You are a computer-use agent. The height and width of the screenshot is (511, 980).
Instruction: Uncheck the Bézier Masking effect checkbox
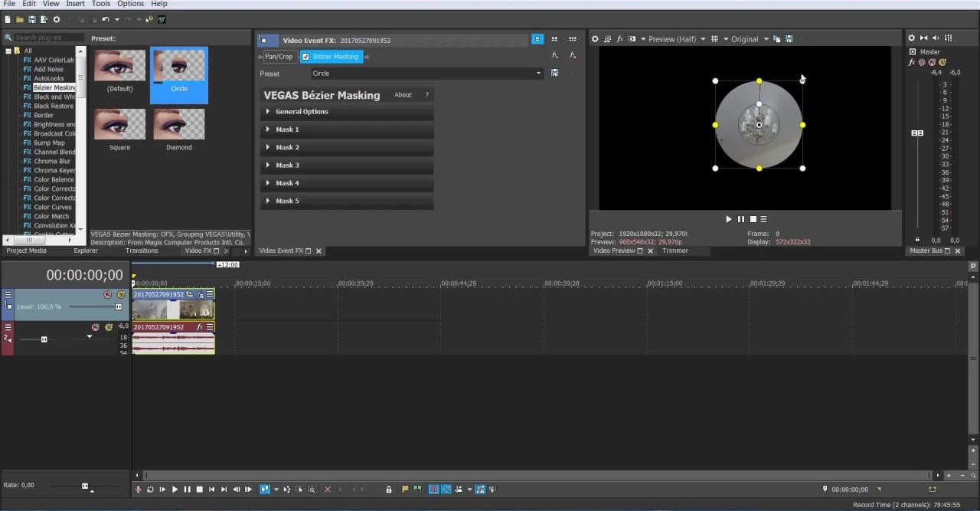coord(305,57)
